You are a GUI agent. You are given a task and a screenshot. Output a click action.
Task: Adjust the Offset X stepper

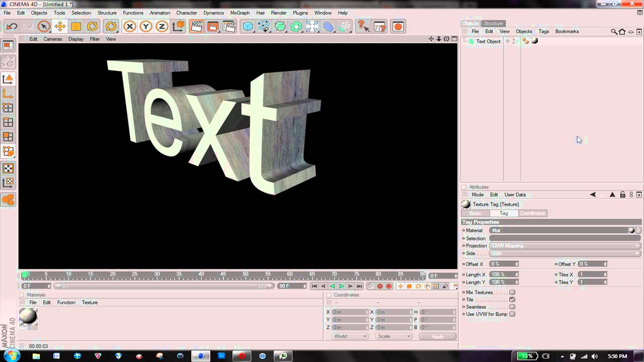click(517, 264)
